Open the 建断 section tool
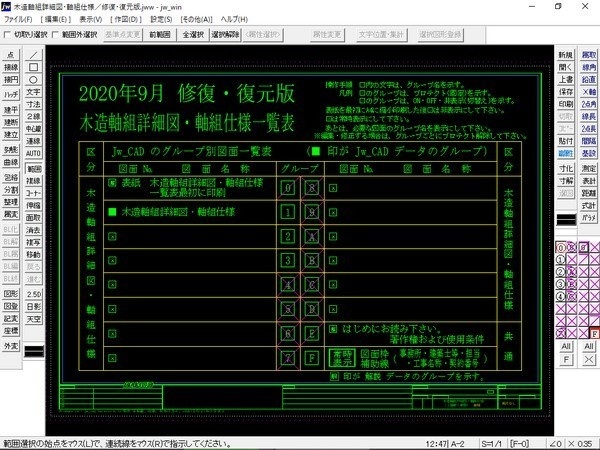 (11, 122)
